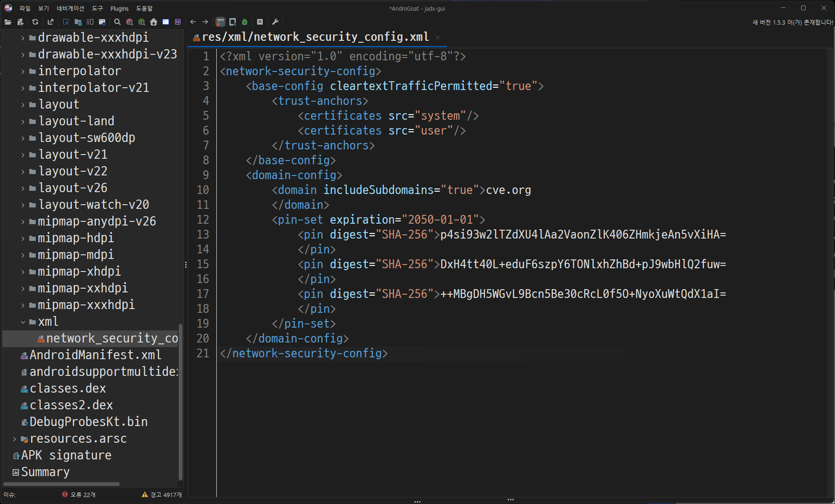
Task: Navigate forward with right arrow icon
Action: (x=205, y=22)
